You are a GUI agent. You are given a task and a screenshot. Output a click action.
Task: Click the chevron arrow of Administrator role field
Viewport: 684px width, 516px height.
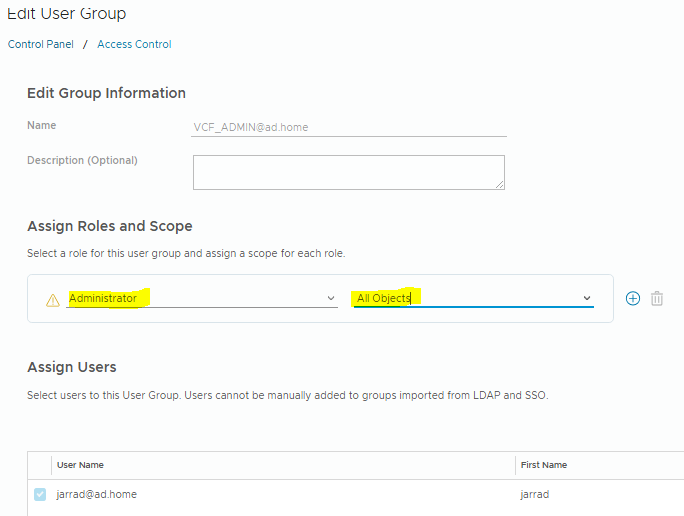pyautogui.click(x=331, y=299)
